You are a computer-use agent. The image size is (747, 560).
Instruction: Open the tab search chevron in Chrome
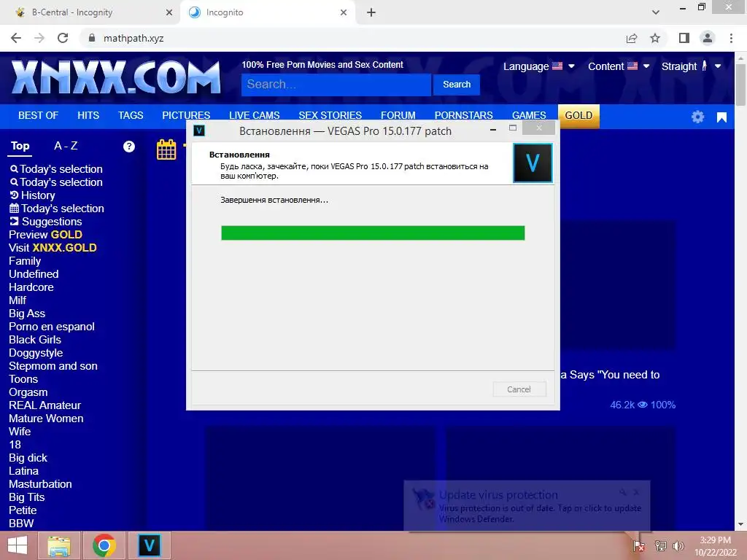656,12
